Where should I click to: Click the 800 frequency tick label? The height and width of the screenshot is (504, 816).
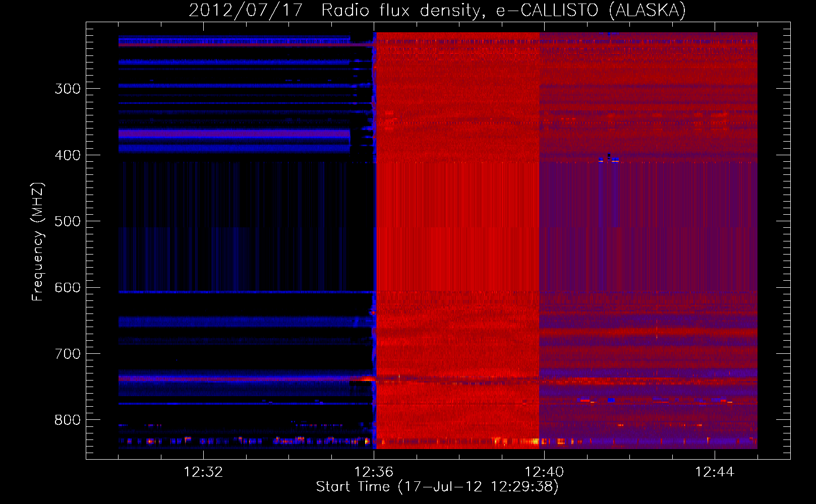[x=68, y=420]
